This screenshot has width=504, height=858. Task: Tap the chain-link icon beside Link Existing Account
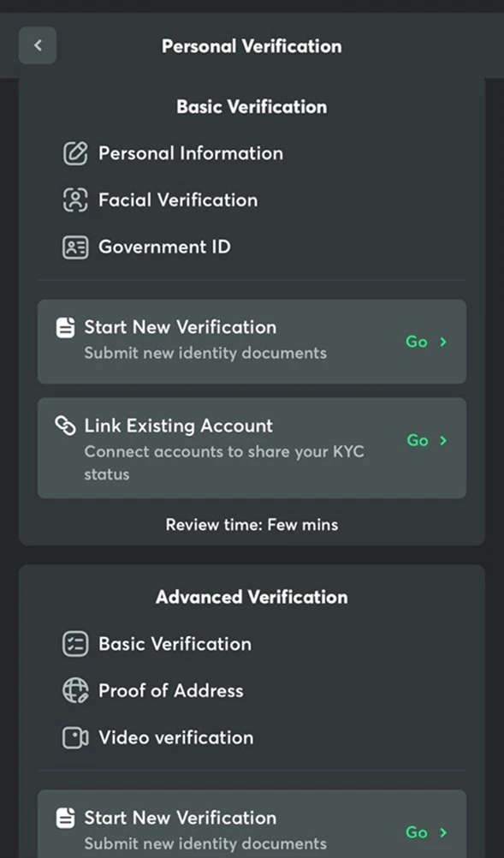tap(64, 426)
